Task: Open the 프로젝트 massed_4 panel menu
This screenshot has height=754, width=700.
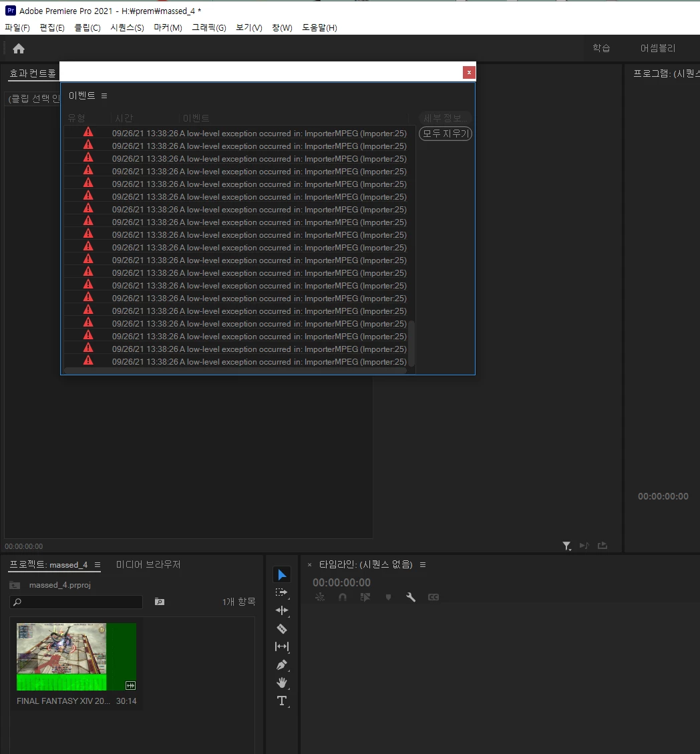Action: click(x=98, y=564)
